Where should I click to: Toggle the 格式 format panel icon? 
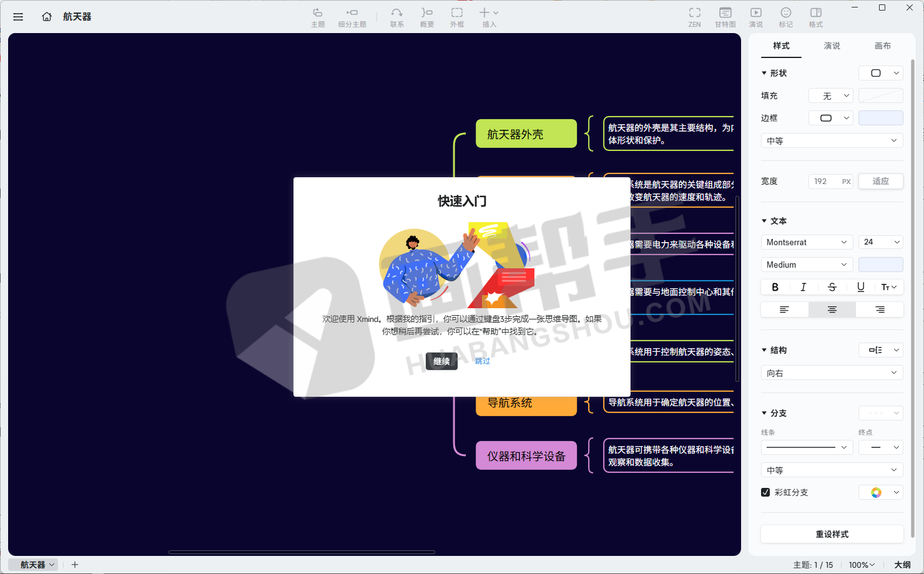[815, 17]
